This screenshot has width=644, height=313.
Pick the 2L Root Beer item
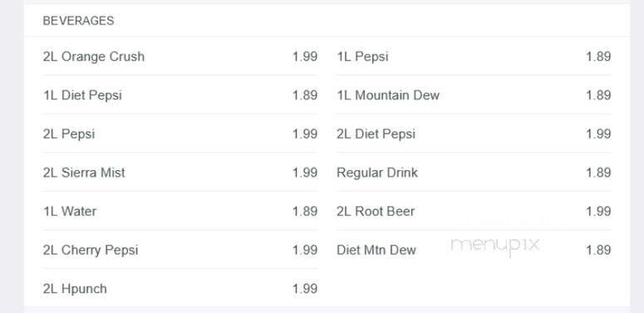click(474, 211)
